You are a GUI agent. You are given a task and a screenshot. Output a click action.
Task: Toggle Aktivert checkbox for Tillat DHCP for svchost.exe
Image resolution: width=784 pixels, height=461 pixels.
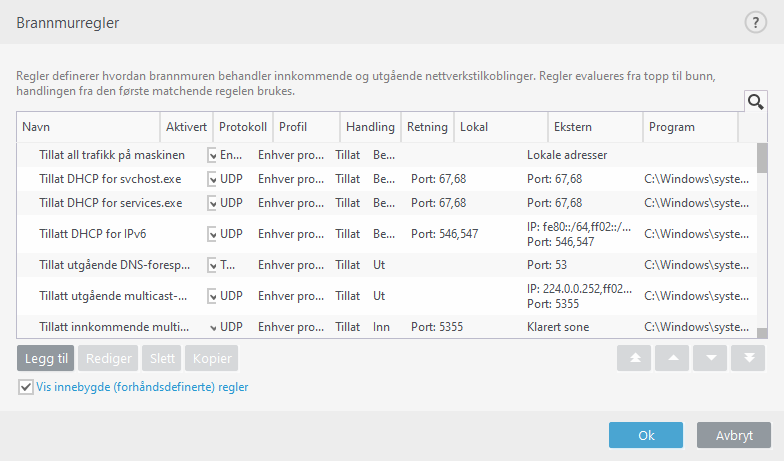(212, 179)
